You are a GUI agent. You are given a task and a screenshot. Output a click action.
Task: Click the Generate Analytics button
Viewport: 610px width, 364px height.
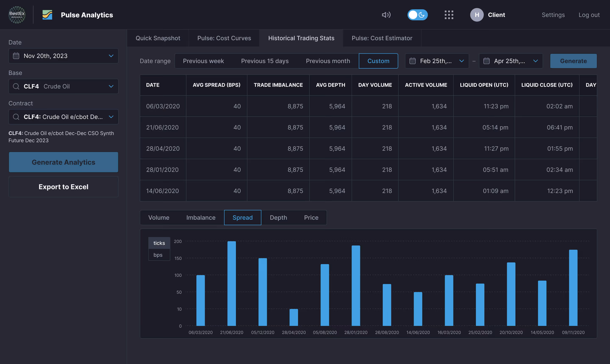[x=63, y=162]
